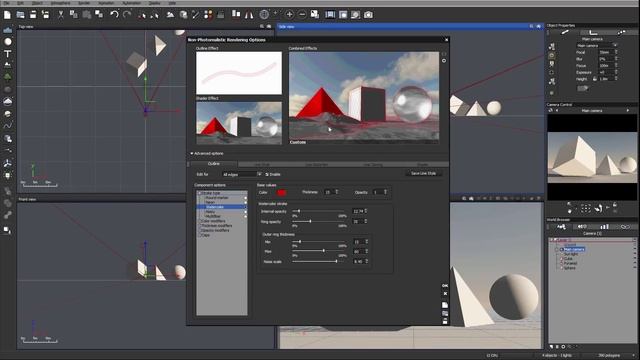Open the Main camera dropdown in Object Properties
640x360 pixels.
tap(596, 45)
